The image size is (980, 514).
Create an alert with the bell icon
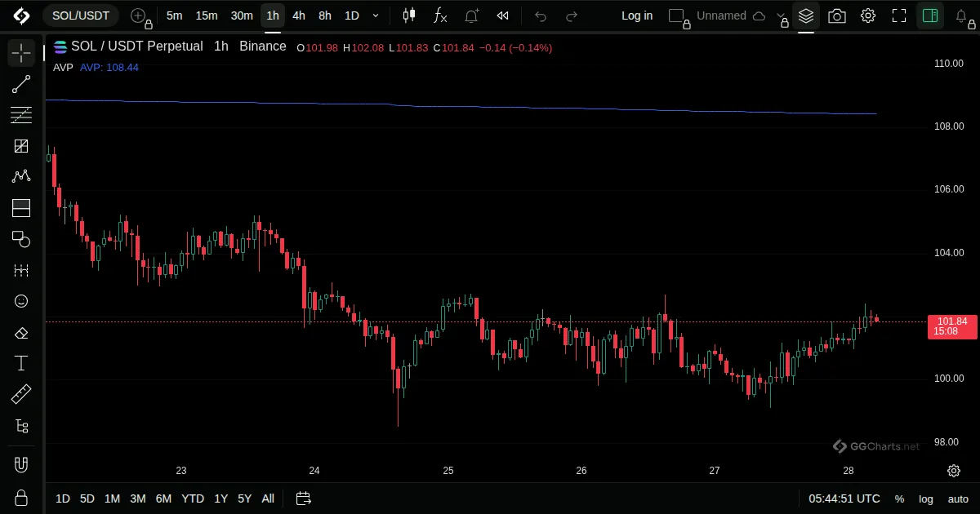[x=472, y=16]
